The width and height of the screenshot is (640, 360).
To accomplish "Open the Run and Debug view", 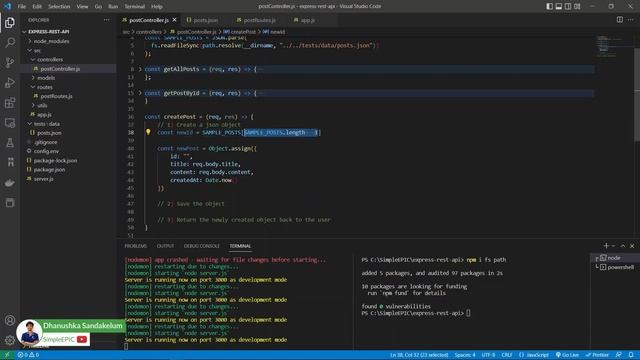I will [x=10, y=82].
